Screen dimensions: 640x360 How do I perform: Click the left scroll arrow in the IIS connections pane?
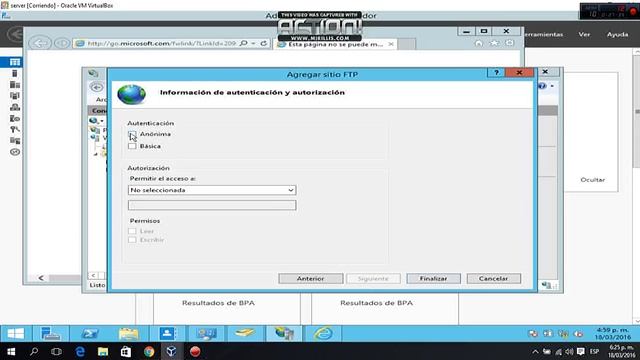[93, 275]
